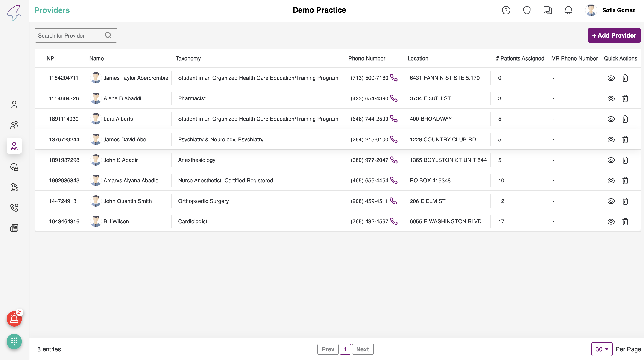Image resolution: width=644 pixels, height=360 pixels.
Task: Click the search magnifier icon
Action: (108, 35)
